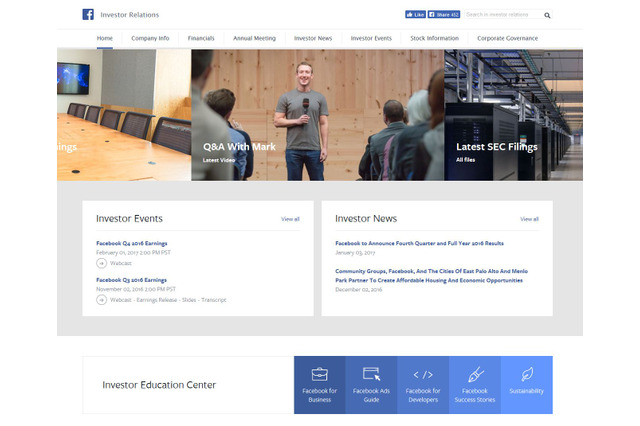This screenshot has width=640, height=426.
Task: Click the Investor News panel heading
Action: click(366, 219)
